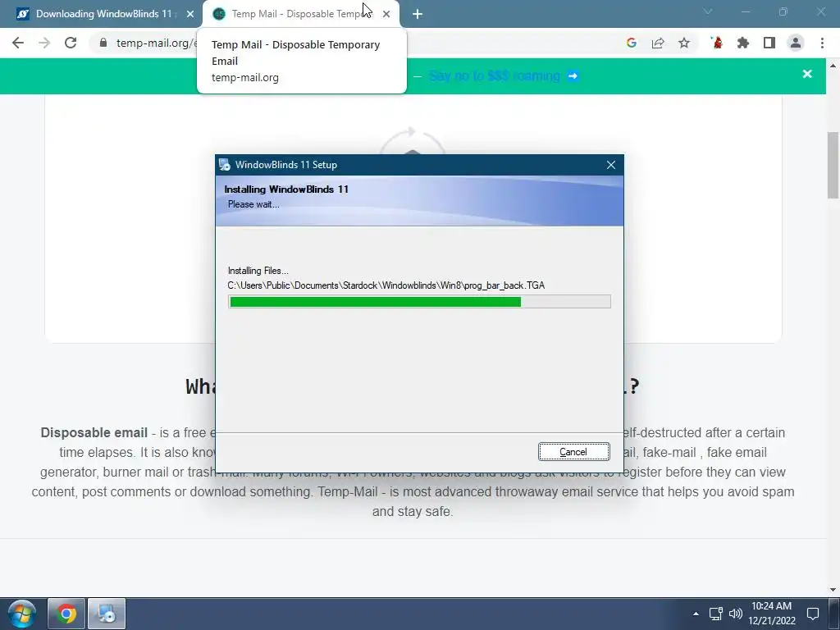Viewport: 840px width, 630px height.
Task: Go back to previous page
Action: click(x=18, y=43)
